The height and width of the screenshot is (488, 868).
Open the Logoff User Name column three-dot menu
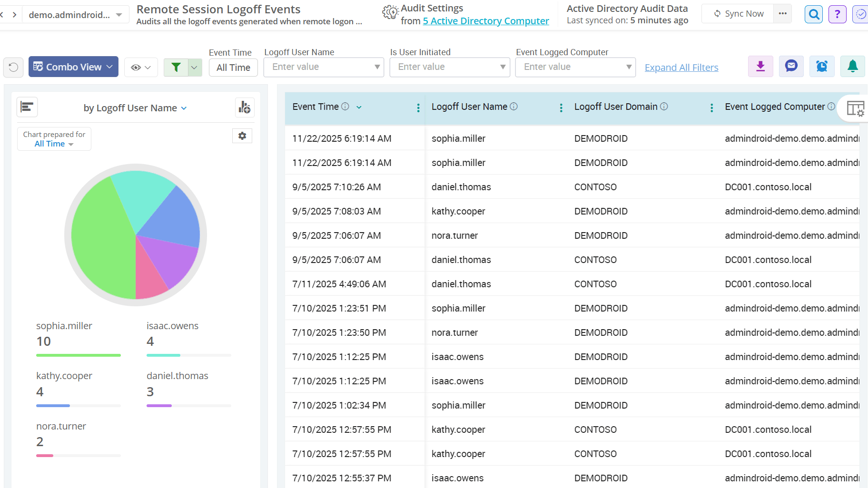pos(561,108)
